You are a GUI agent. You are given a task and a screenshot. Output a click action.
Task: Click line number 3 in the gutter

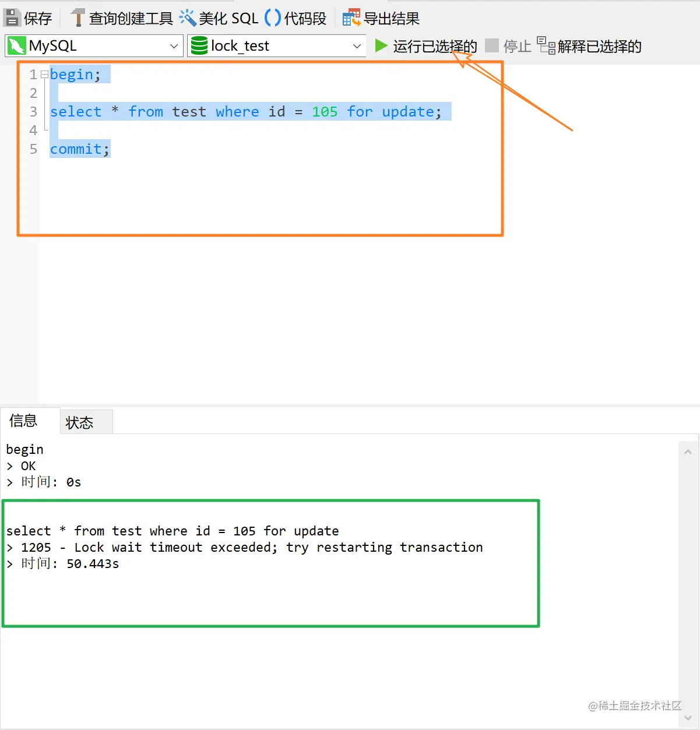click(x=33, y=112)
